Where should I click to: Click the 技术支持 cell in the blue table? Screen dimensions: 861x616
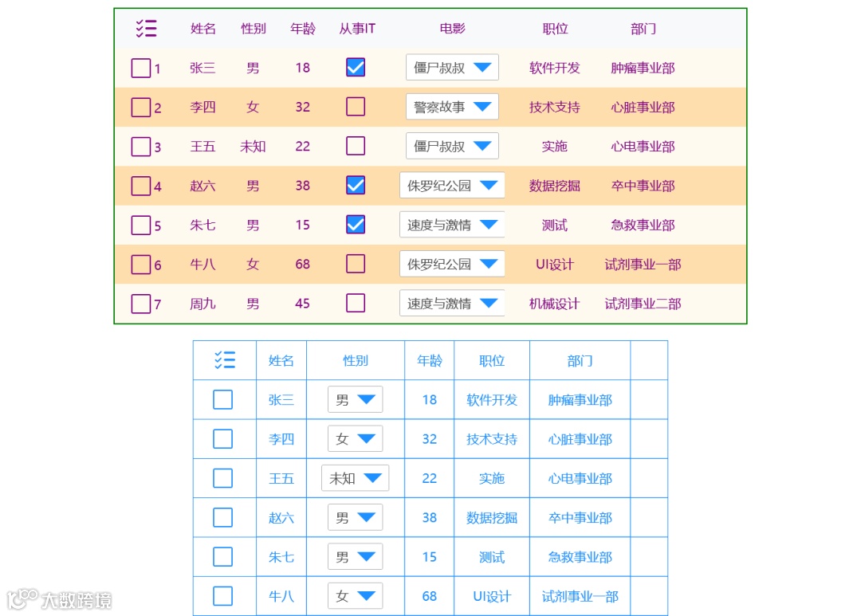pyautogui.click(x=492, y=439)
